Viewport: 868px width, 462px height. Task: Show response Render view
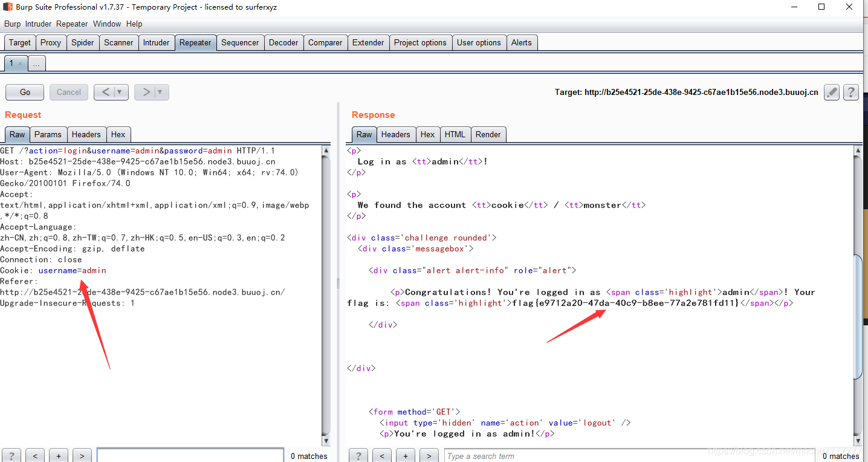point(488,134)
